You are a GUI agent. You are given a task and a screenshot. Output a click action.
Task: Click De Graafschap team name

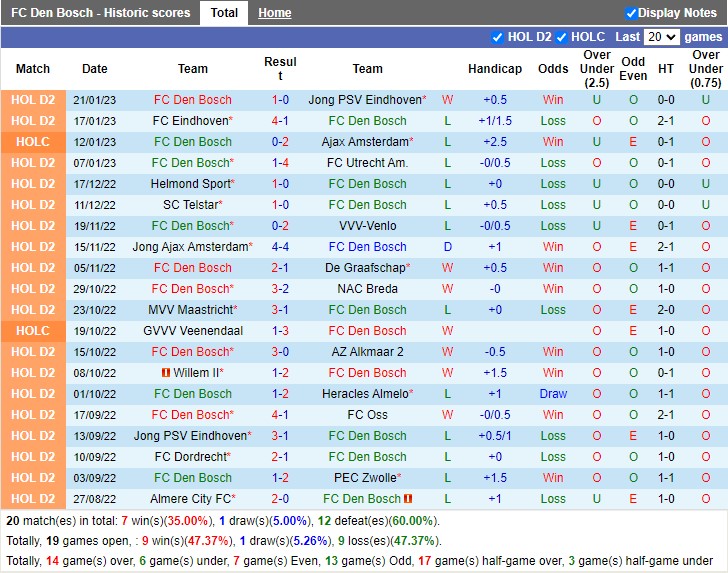[366, 268]
